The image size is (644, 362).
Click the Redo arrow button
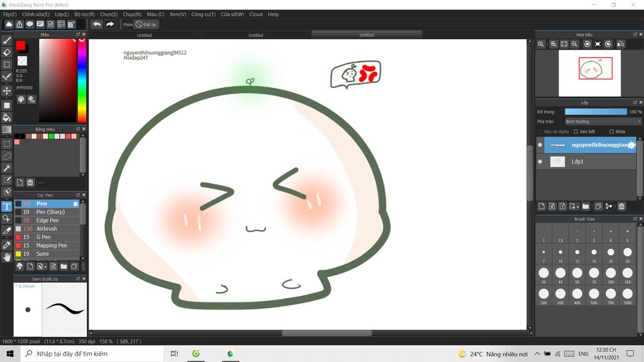109,25
